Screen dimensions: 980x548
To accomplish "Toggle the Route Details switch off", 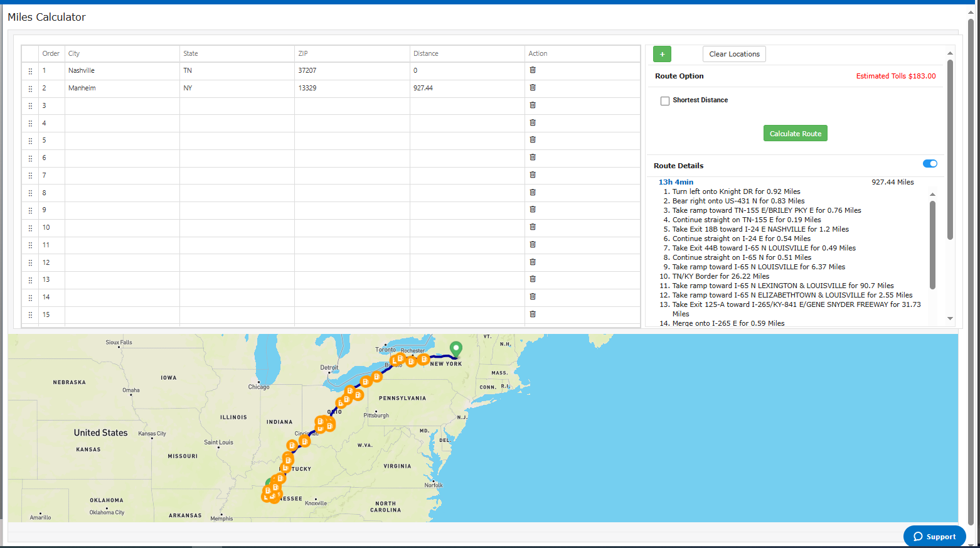I will point(930,164).
